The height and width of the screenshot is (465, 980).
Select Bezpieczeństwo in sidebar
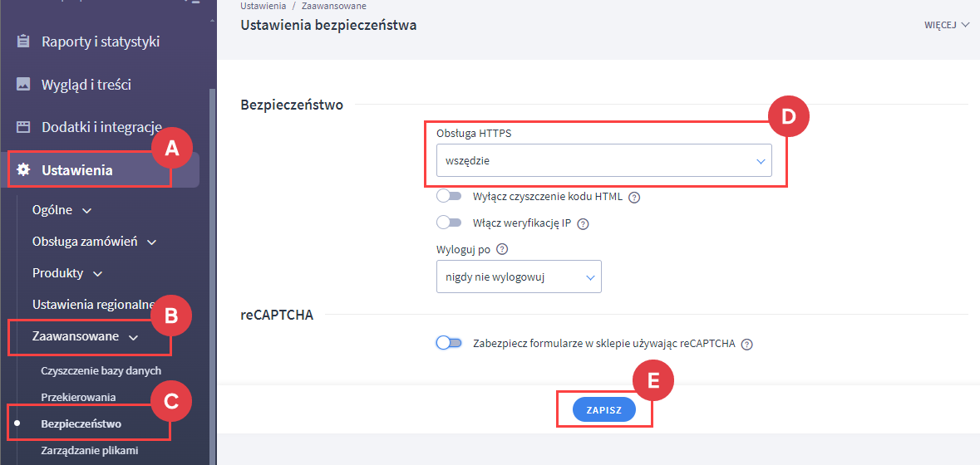(x=81, y=423)
